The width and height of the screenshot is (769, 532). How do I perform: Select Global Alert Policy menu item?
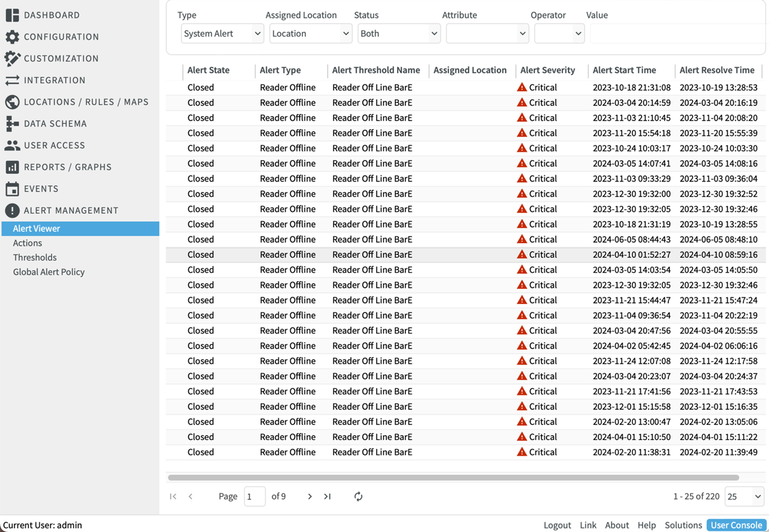pyautogui.click(x=49, y=272)
